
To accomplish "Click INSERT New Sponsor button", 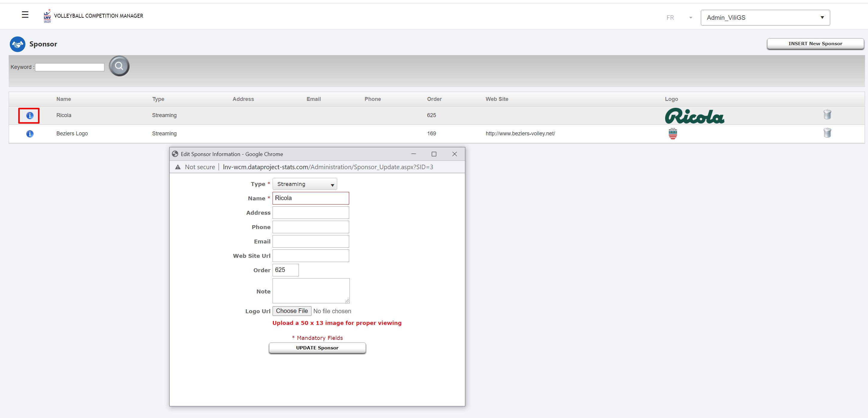I will pyautogui.click(x=815, y=44).
